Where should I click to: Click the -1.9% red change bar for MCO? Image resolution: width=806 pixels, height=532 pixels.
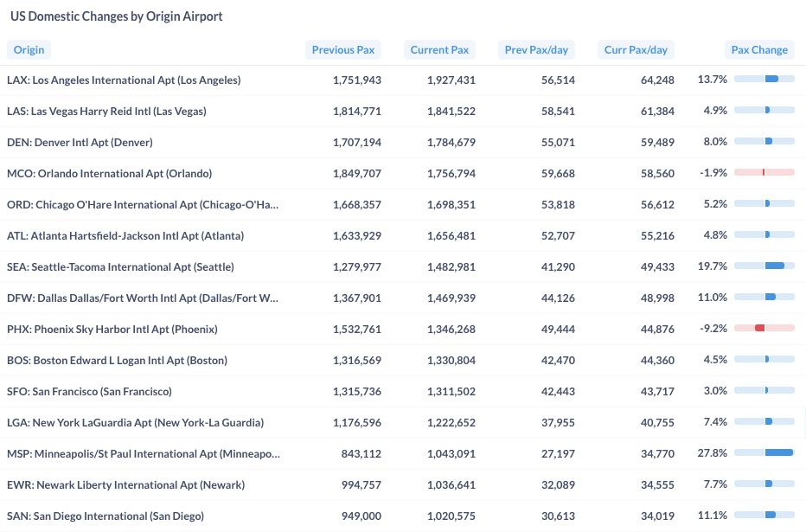[764, 172]
